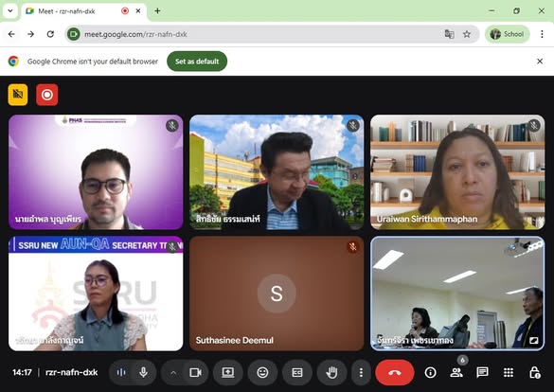Open the emoji reactions button
Viewport: 554px width, 392px height.
(262, 372)
